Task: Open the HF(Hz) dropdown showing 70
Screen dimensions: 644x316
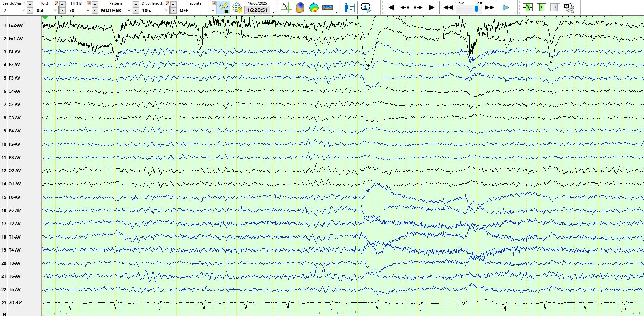Action: tap(79, 10)
